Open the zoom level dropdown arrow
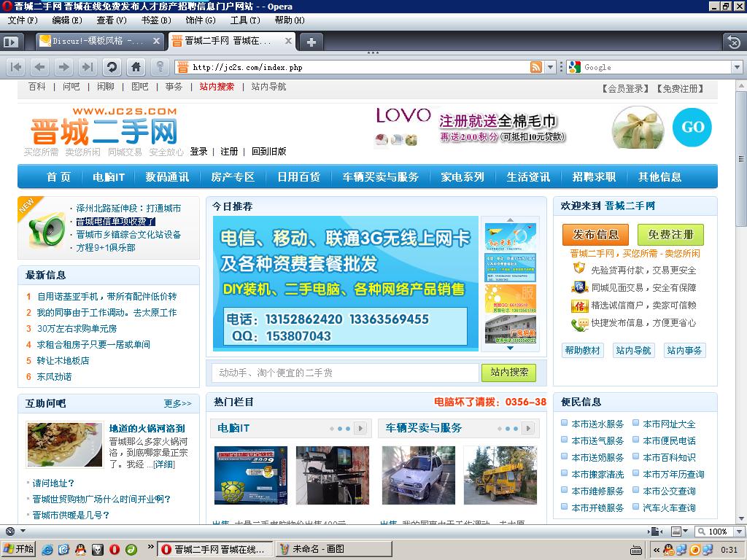747x560 pixels. click(x=740, y=532)
